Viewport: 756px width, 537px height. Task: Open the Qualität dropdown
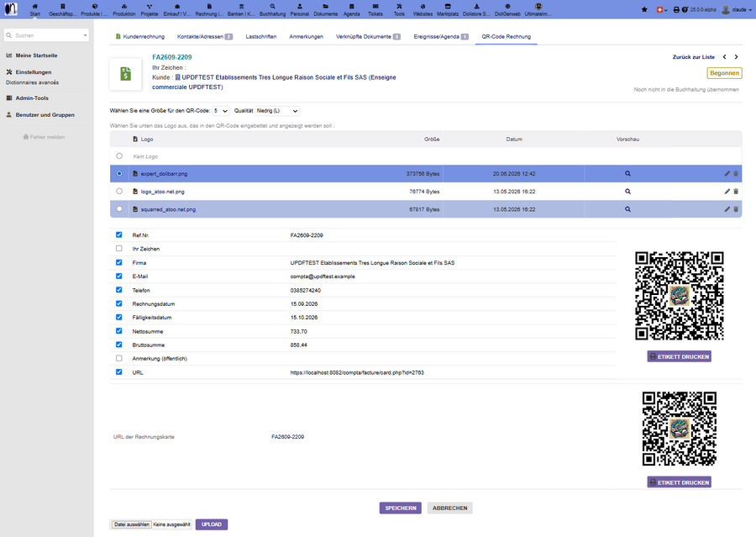pos(277,111)
